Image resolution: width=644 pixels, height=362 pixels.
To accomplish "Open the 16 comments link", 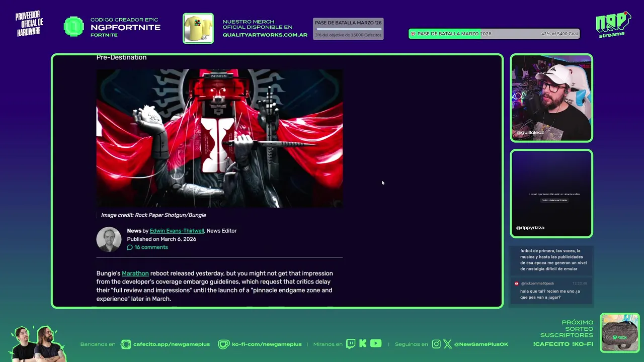I will pos(151,247).
